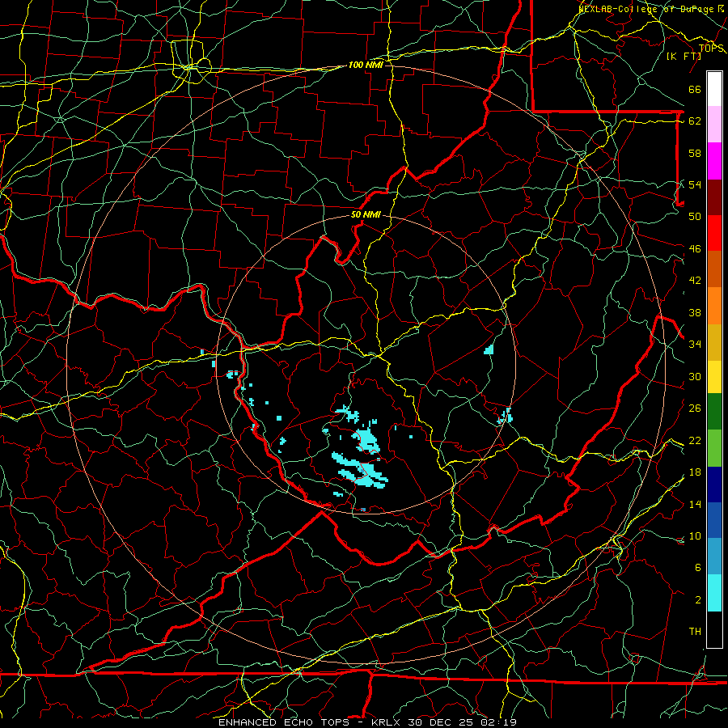Click the cyan 2 kft legend swatch
The image size is (728, 728).
click(714, 593)
